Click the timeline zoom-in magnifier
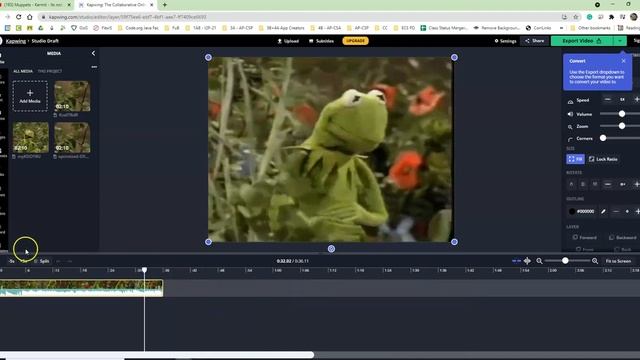This screenshot has height=360, width=640. (x=595, y=261)
